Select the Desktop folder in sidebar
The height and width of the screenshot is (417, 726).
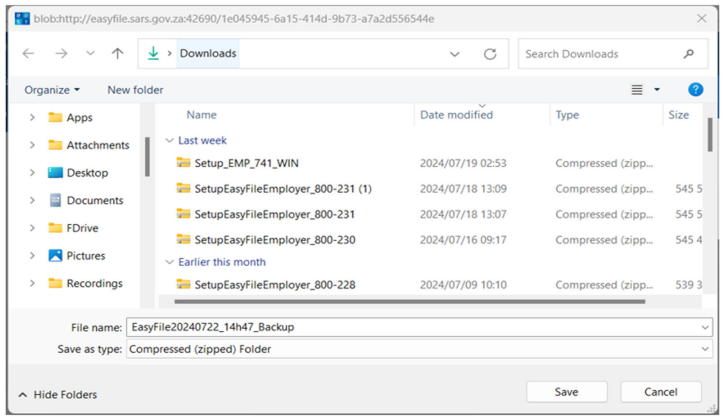click(87, 173)
